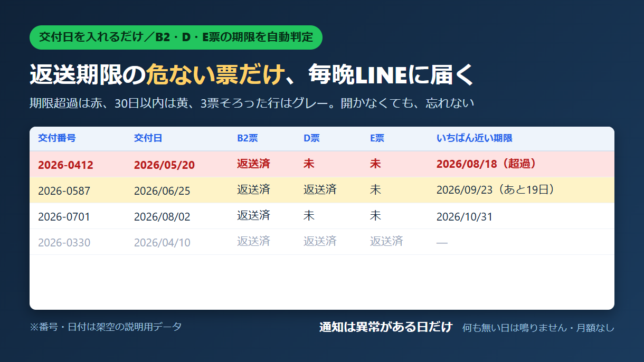Screen dimensions: 644x362
Task: Click the text 何も無い日は鳴りません・月額なし
Action: (538, 328)
